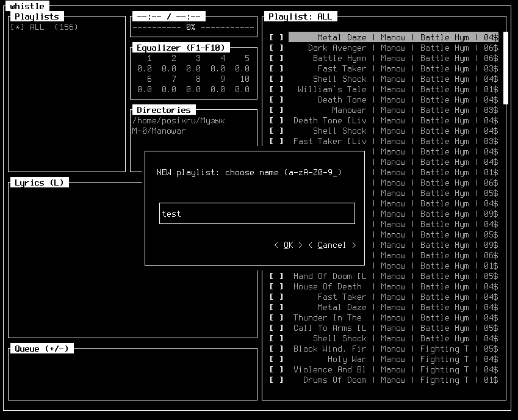Open the M-0/Manowar directory entry
The height and width of the screenshot is (420, 518).
point(159,131)
